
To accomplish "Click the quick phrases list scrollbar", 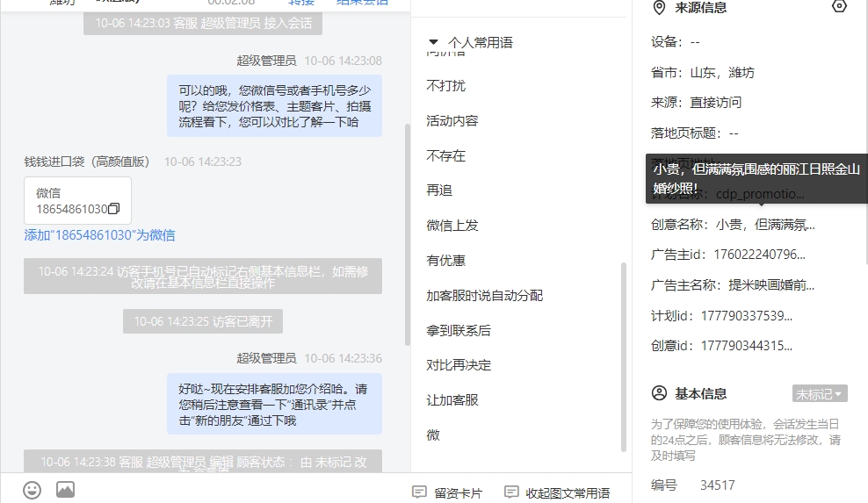I will pos(623,357).
